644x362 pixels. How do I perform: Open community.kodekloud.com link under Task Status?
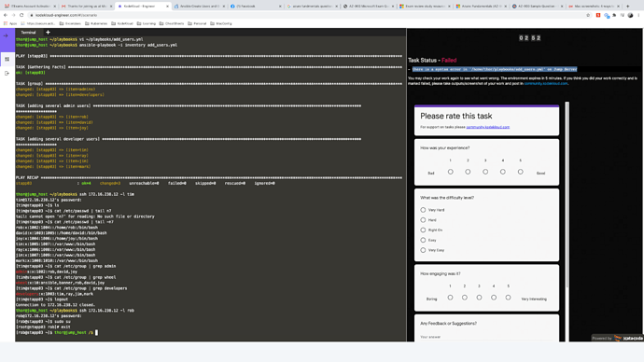click(x=546, y=83)
